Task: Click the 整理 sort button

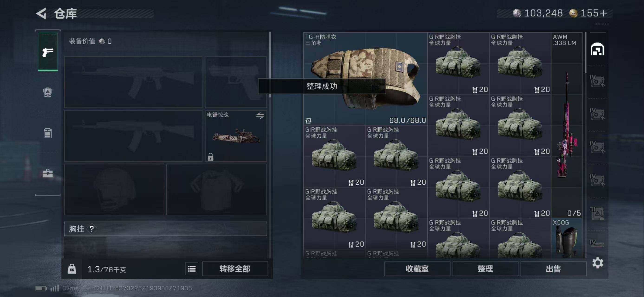Action: pos(485,269)
